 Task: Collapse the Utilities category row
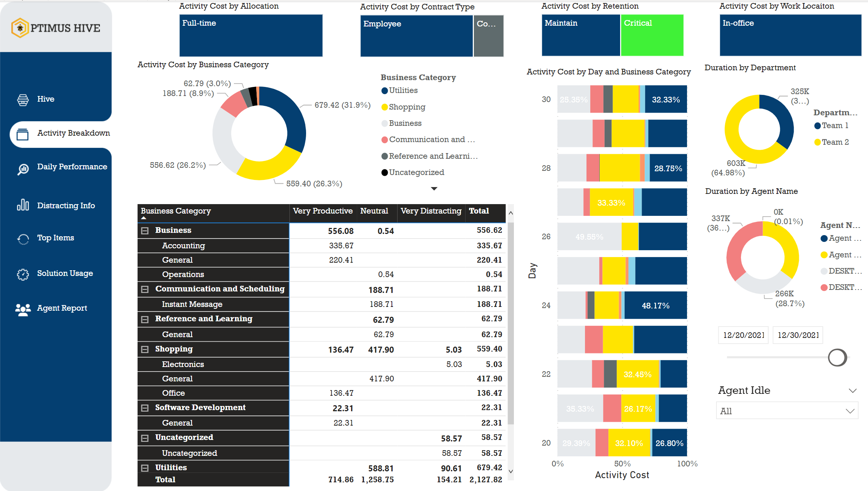[145, 468]
